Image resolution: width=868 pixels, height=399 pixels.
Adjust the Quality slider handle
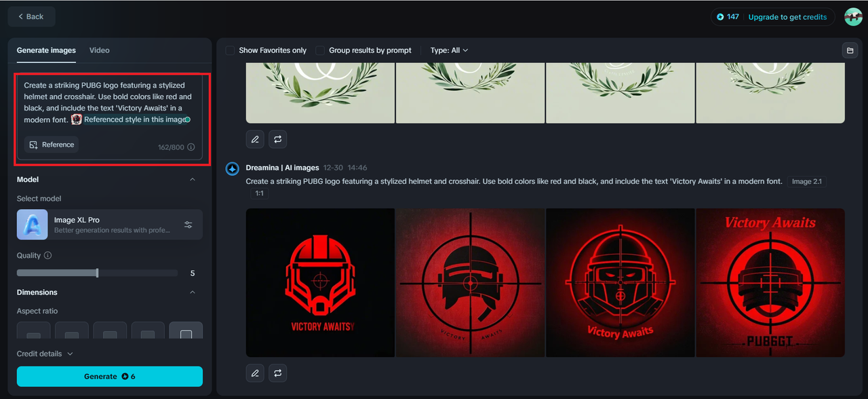point(98,273)
